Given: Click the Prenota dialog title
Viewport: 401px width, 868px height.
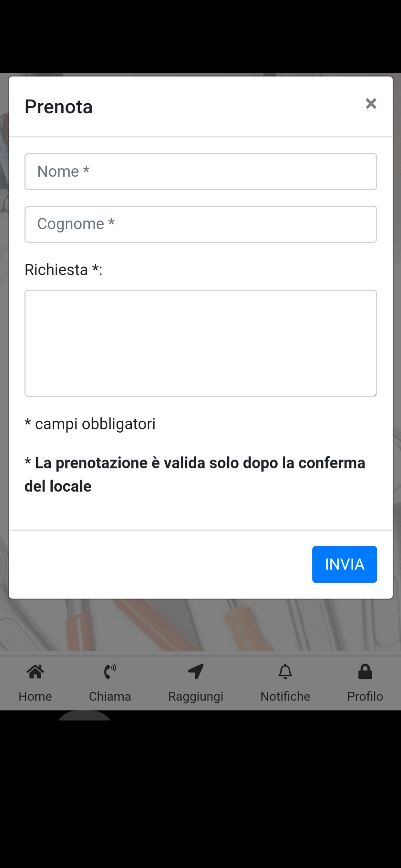Looking at the screenshot, I should 59,107.
